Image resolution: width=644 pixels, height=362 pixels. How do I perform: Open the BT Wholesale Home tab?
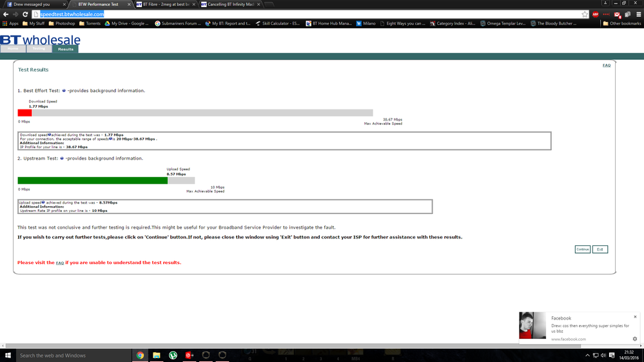coord(13,49)
